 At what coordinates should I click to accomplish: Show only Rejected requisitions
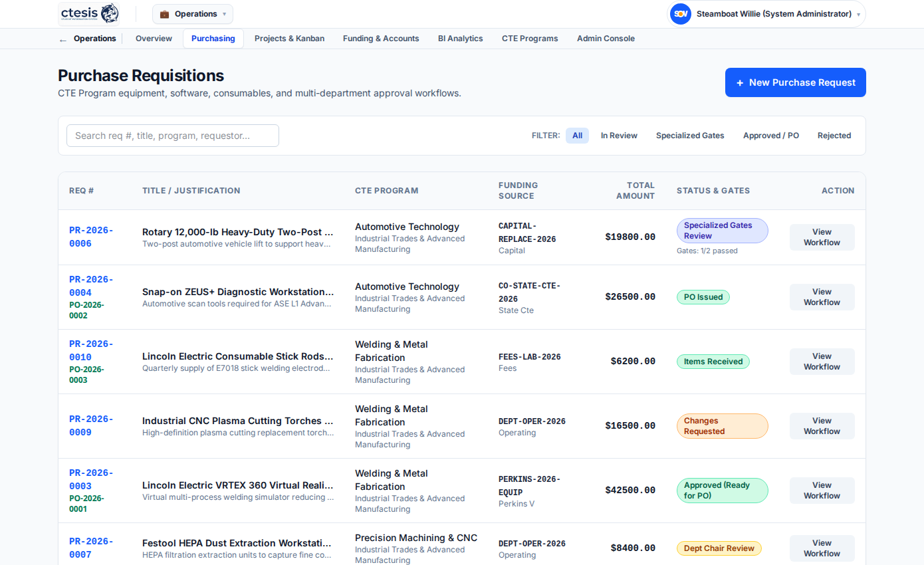coord(834,136)
